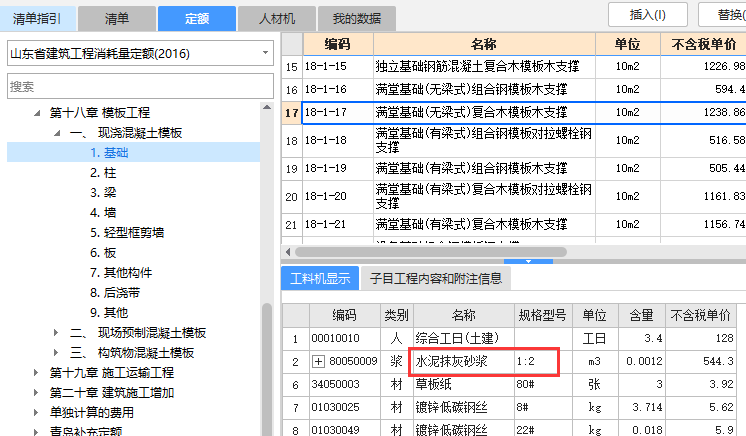Click horizontal scrollbar left arrow
Image resolution: width=746 pixels, height=436 pixels.
(x=288, y=252)
